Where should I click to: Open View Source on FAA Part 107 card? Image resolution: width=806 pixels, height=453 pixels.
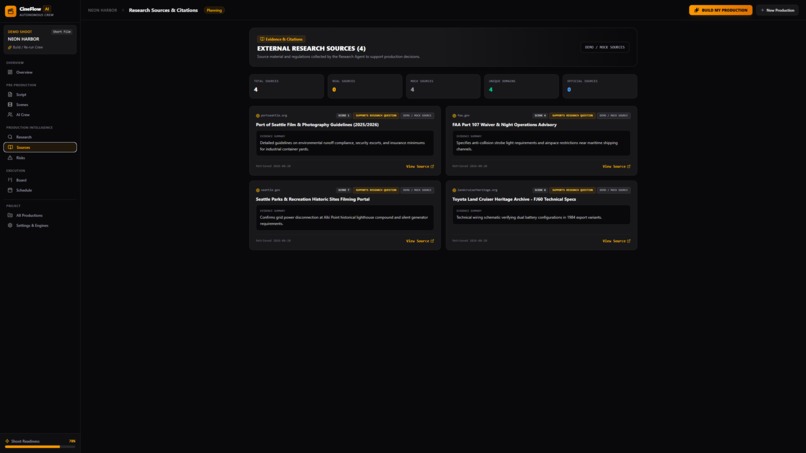pyautogui.click(x=616, y=167)
